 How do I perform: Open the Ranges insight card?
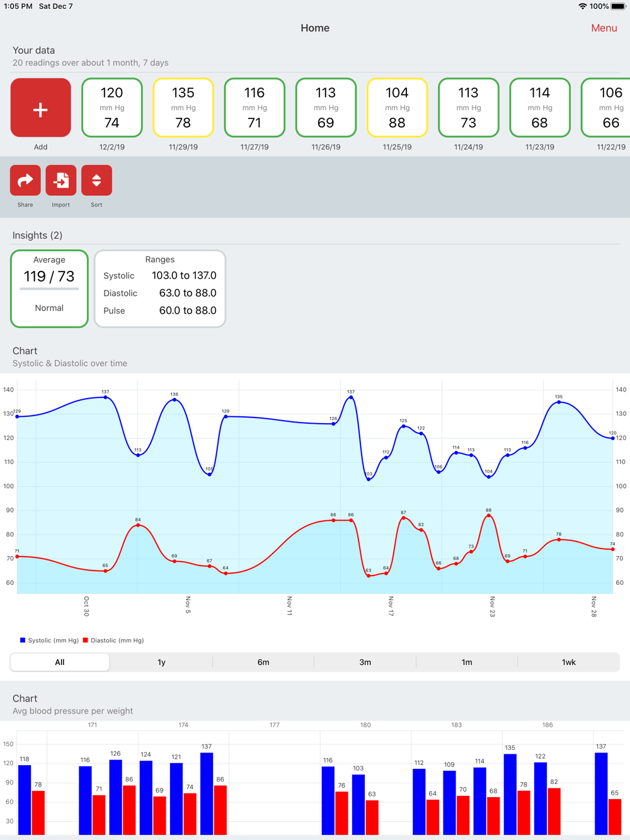pyautogui.click(x=160, y=288)
